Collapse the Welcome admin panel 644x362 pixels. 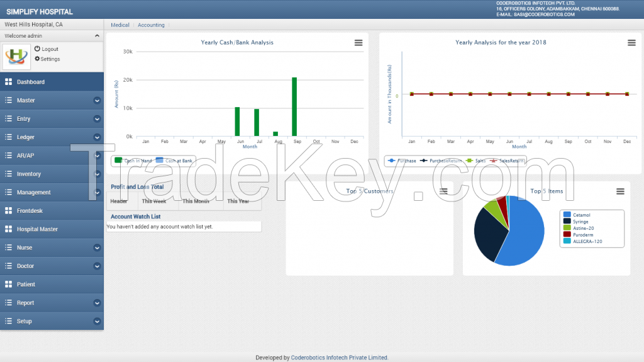97,36
